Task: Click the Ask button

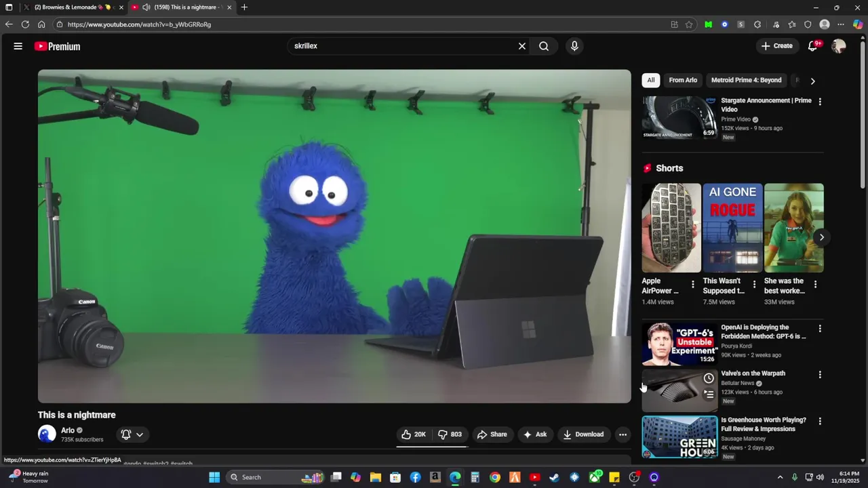Action: (x=534, y=434)
